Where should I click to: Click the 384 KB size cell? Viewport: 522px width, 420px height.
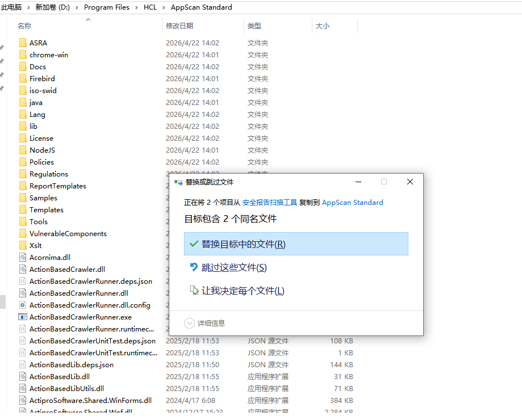click(341, 400)
